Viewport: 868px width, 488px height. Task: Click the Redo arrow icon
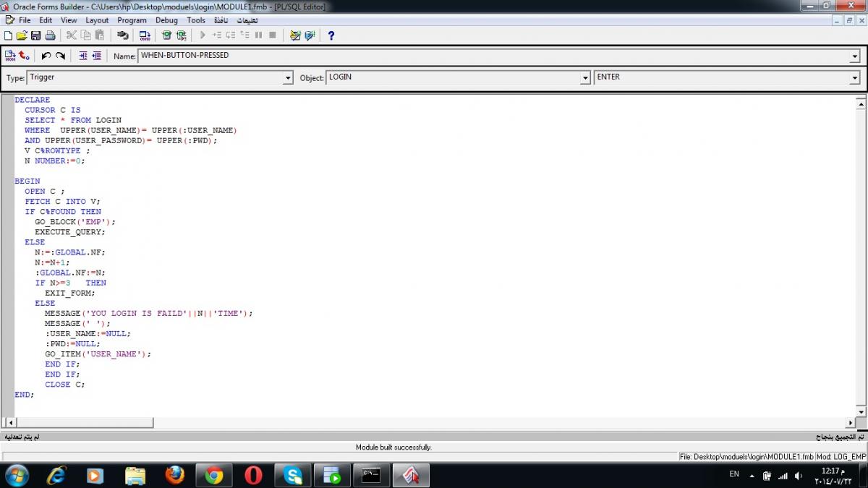61,56
